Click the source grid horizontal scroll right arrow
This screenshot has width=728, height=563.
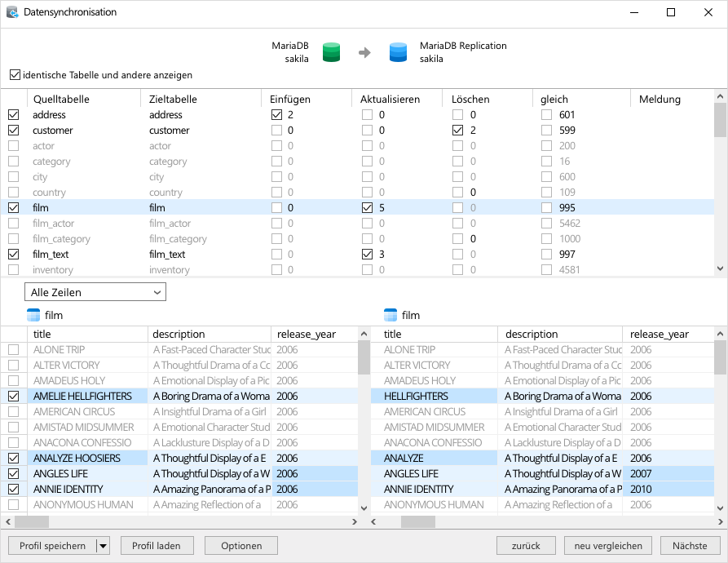click(x=355, y=521)
